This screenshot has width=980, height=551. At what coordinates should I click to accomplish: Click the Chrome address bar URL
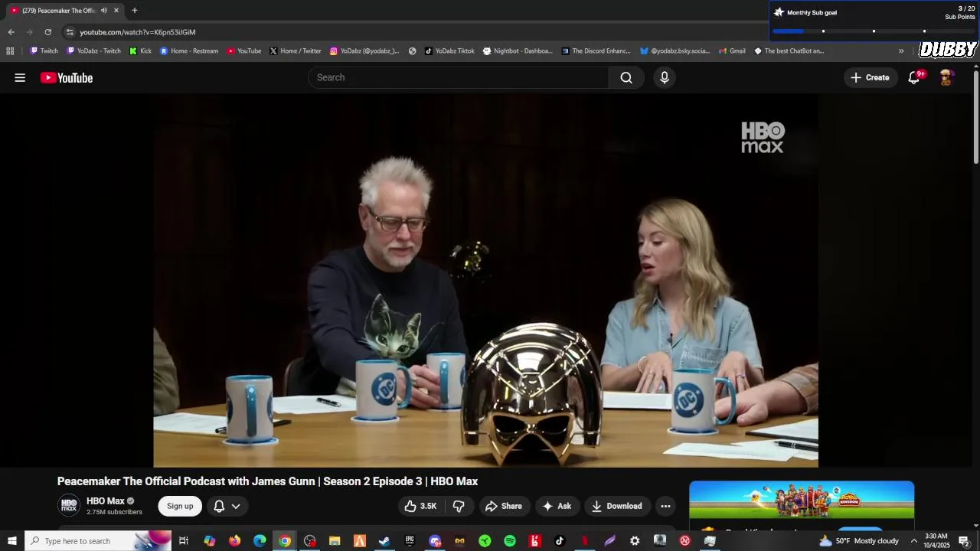138,32
